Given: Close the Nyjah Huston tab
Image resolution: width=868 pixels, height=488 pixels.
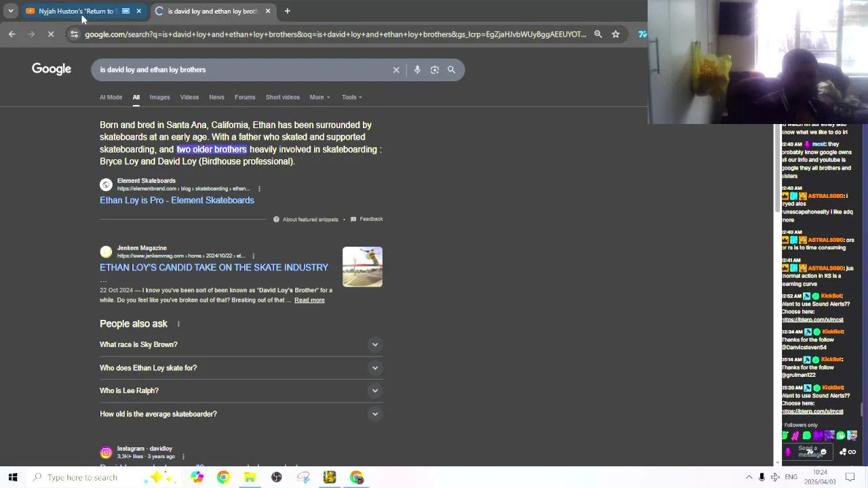Looking at the screenshot, I should [x=138, y=11].
